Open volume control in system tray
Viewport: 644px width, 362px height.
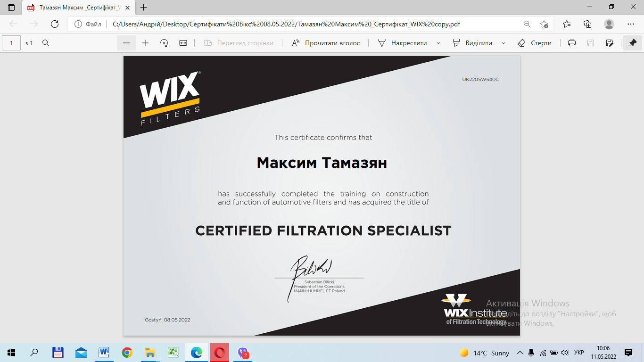point(565,353)
